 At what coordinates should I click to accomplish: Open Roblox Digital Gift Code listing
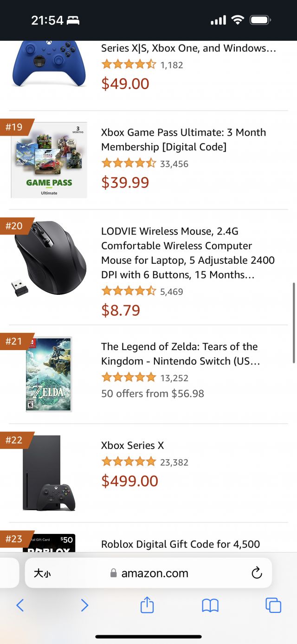click(x=181, y=544)
